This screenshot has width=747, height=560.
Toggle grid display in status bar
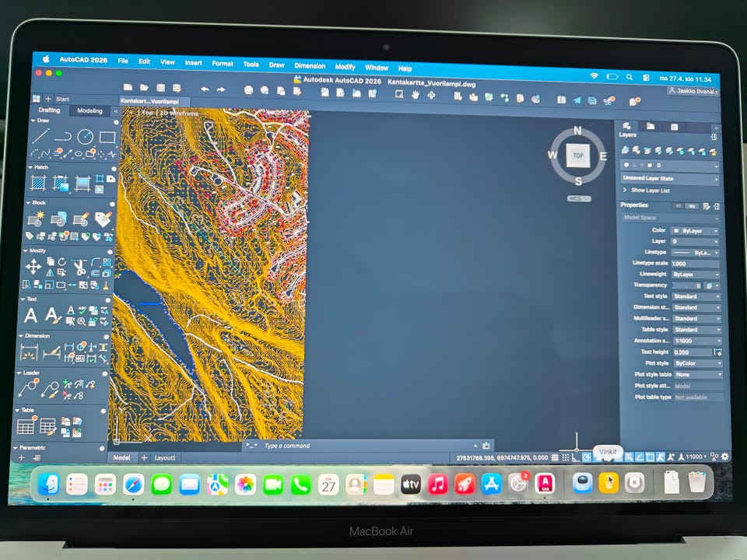click(x=555, y=457)
